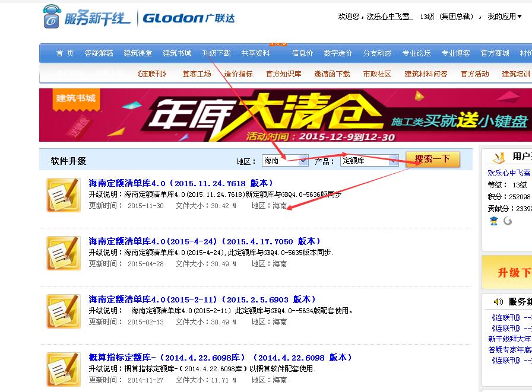Click file size 30.42 M text

(x=223, y=206)
